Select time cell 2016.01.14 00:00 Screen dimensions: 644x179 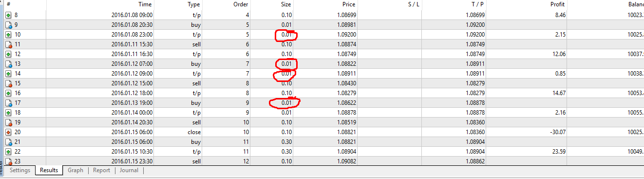pos(132,113)
